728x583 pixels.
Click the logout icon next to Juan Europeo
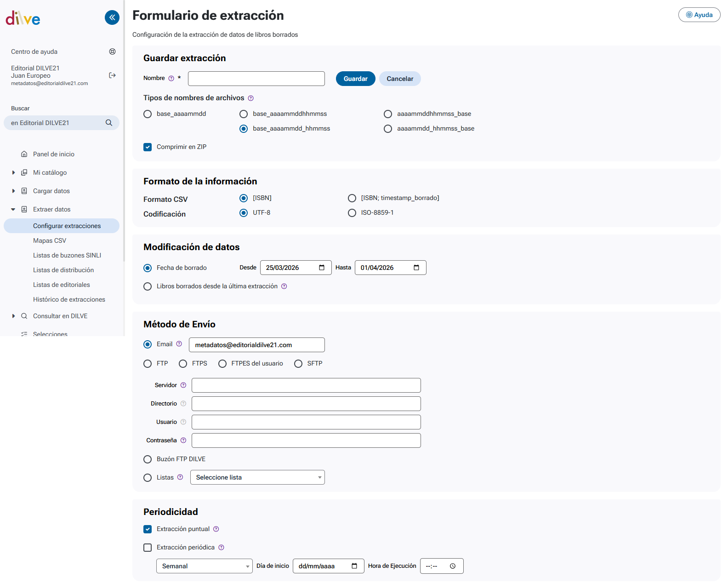pyautogui.click(x=112, y=75)
